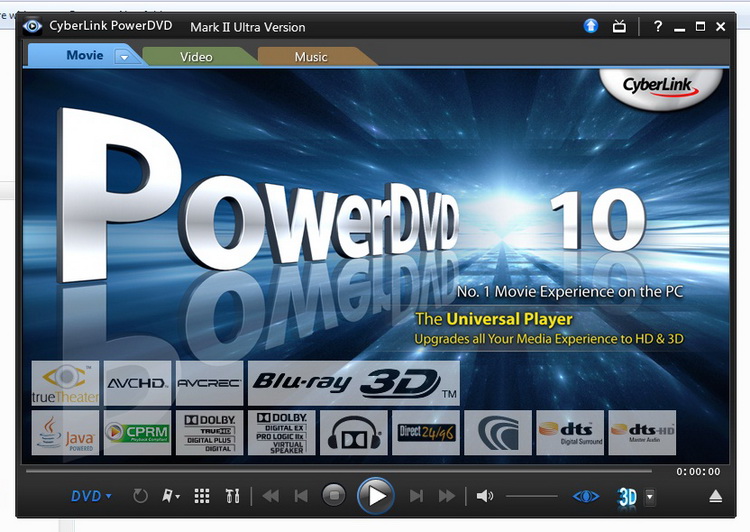The height and width of the screenshot is (532, 750).
Task: Click the fast forward button
Action: pos(447,496)
